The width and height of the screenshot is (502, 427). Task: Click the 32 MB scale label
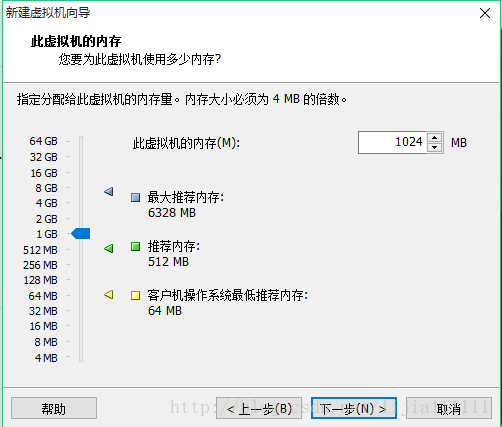point(43,311)
